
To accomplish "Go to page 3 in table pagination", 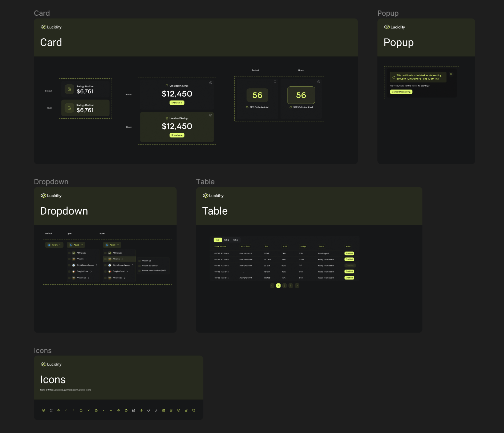I will [x=291, y=286].
